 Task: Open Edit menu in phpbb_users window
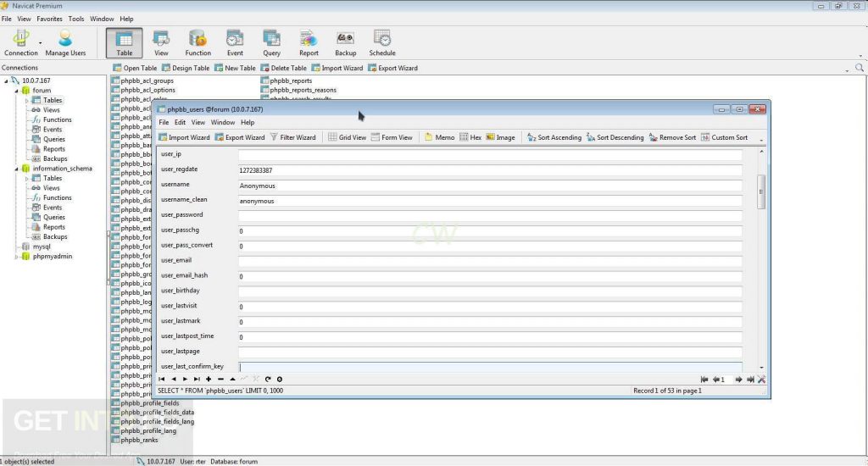tap(180, 122)
